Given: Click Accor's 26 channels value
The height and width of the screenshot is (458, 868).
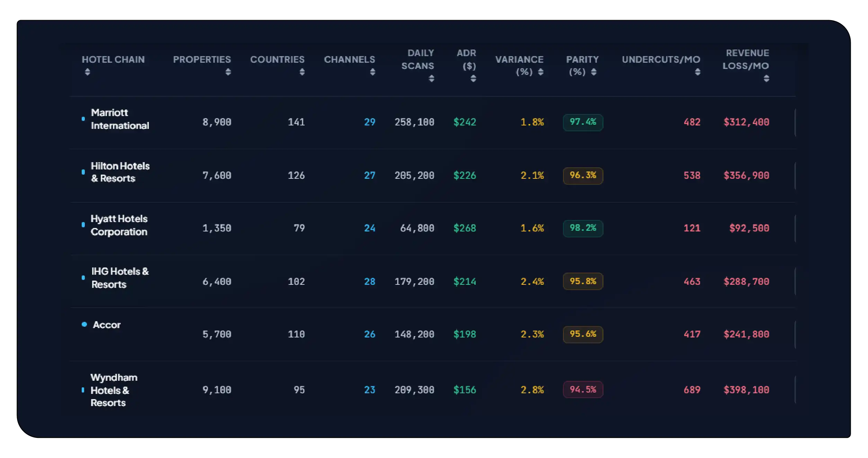Looking at the screenshot, I should 370,334.
